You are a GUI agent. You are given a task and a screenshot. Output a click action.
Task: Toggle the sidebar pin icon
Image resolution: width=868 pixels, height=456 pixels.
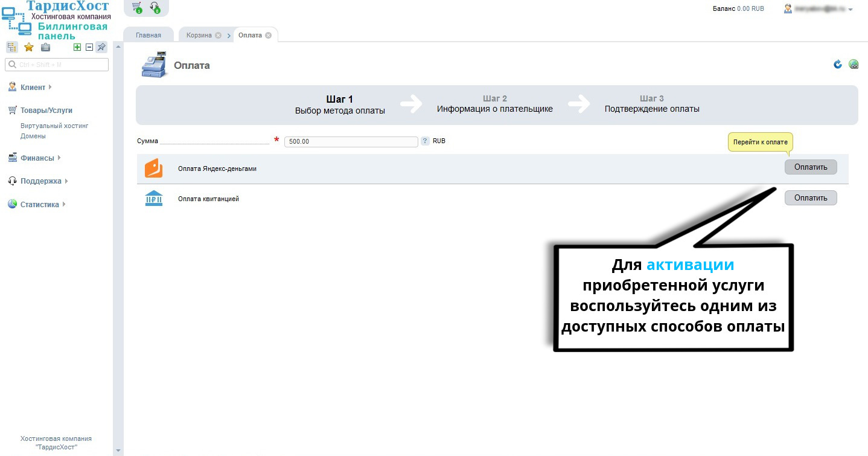tap(101, 47)
